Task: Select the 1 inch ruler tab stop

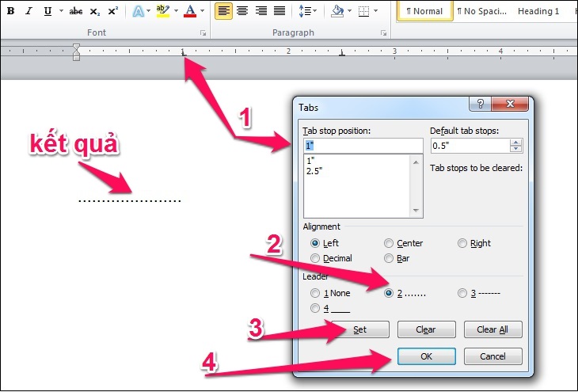Action: [x=183, y=54]
